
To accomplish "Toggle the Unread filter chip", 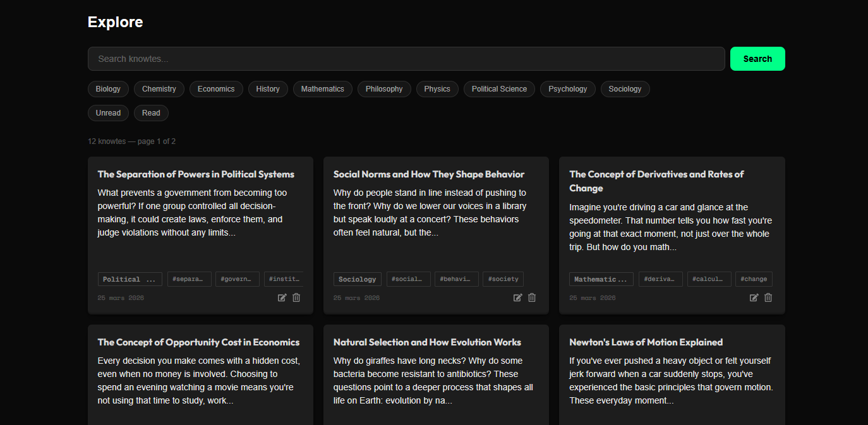I will [x=108, y=113].
